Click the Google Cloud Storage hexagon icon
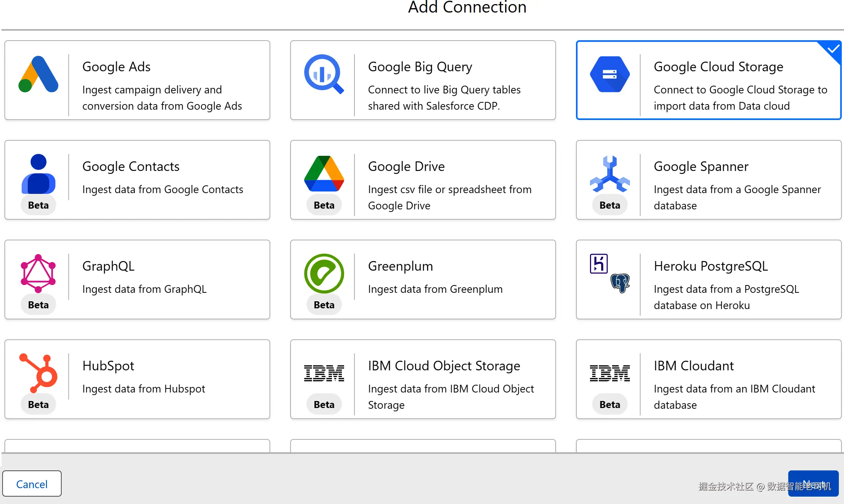The height and width of the screenshot is (504, 844). [610, 74]
